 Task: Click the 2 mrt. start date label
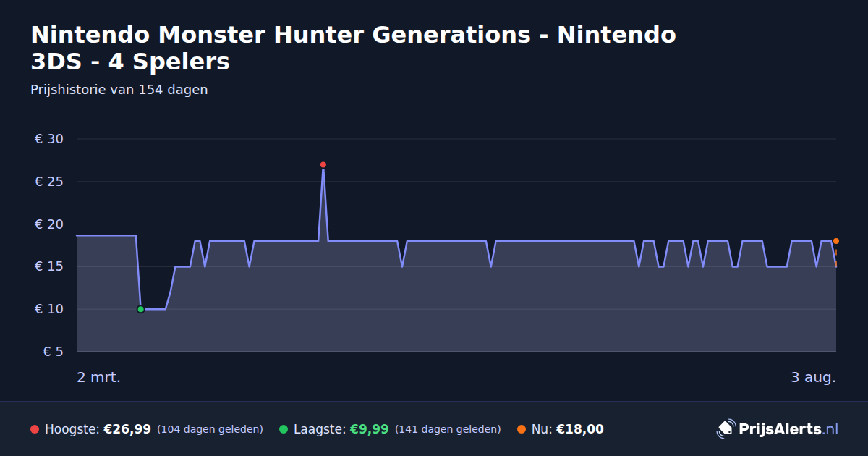99,377
